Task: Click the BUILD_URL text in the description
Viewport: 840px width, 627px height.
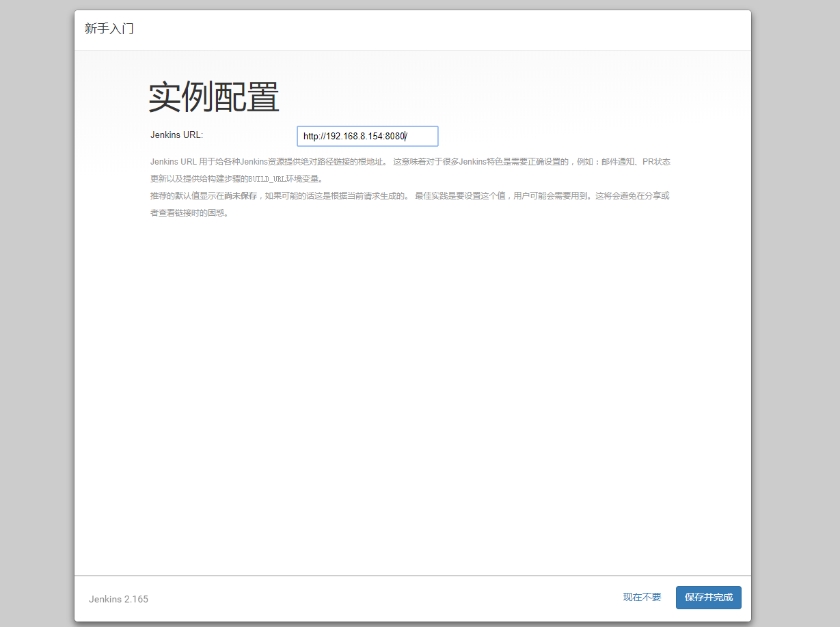Action: (x=267, y=179)
